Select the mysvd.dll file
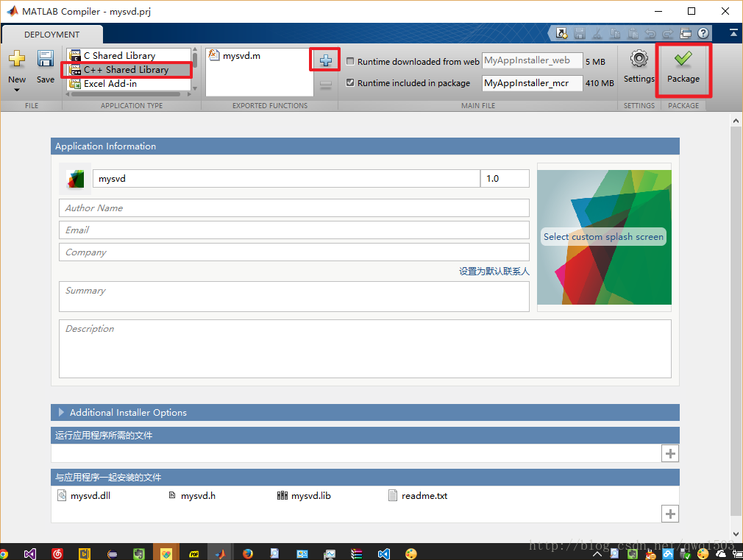The width and height of the screenshot is (743, 560). [84, 496]
